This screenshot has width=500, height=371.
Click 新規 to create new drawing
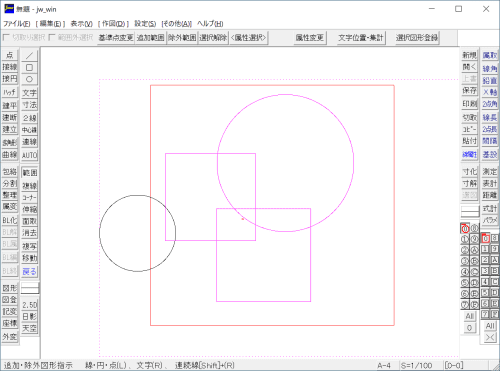(469, 55)
